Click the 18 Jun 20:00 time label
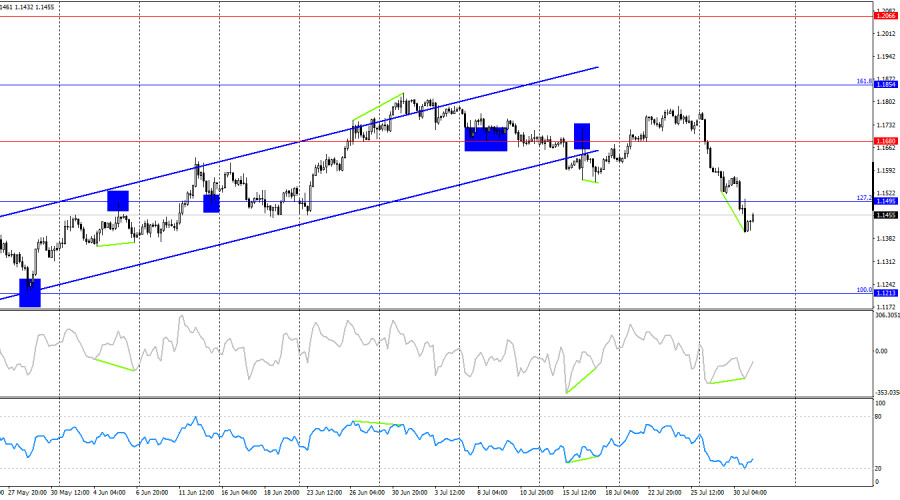Image resolution: width=900 pixels, height=500 pixels. [x=281, y=493]
